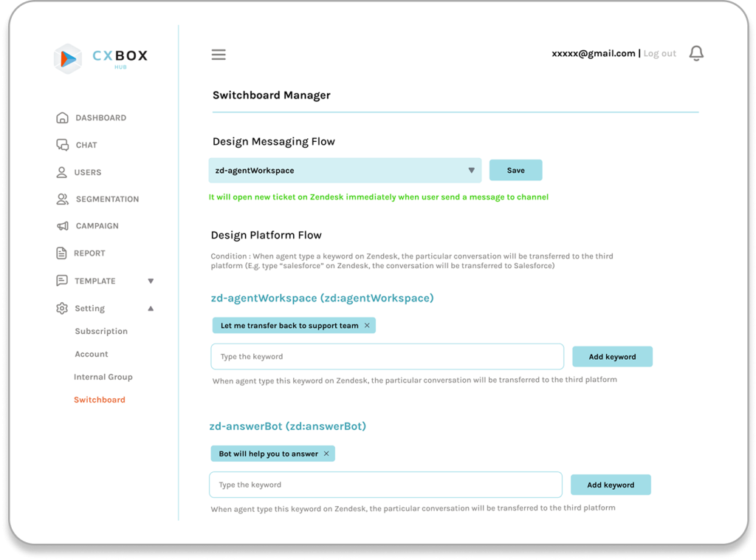The height and width of the screenshot is (560, 756).
Task: Click the xxxxx@gmail.com account email
Action: pos(593,53)
